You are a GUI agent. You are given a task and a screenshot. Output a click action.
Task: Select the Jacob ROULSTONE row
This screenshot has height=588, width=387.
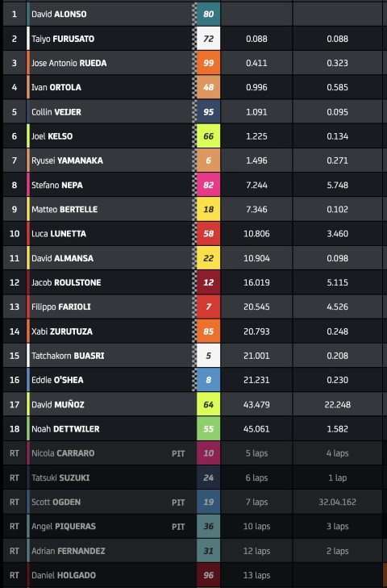[195, 282]
